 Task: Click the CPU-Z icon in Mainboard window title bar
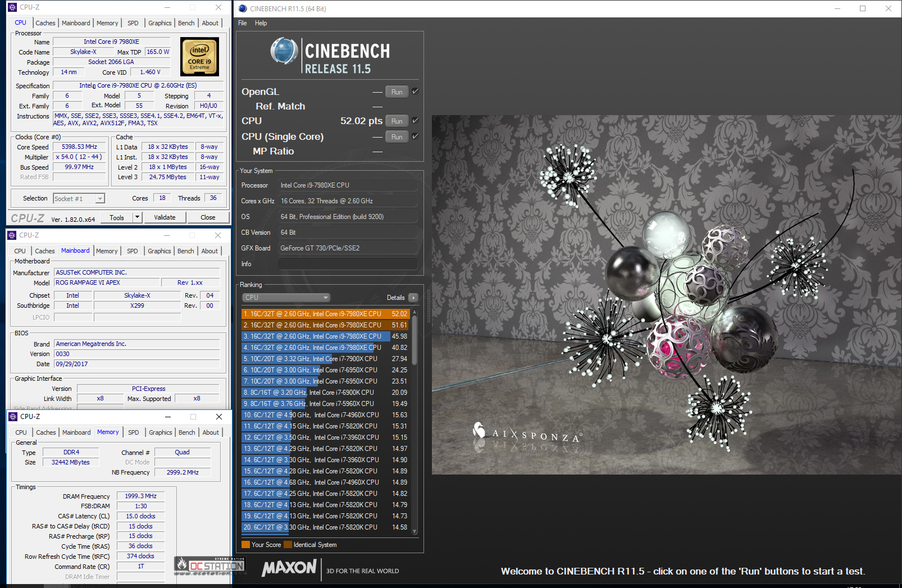click(12, 235)
